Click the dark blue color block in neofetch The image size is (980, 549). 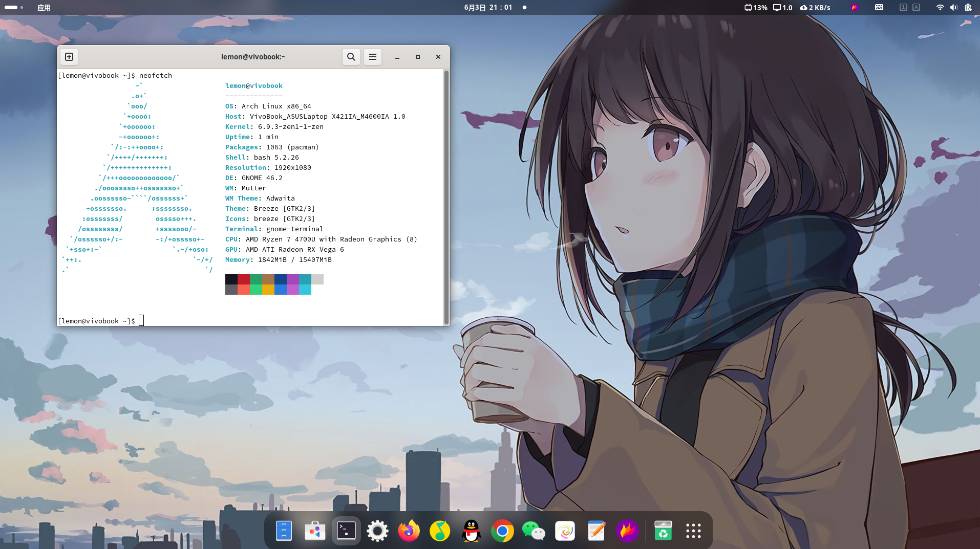281,279
